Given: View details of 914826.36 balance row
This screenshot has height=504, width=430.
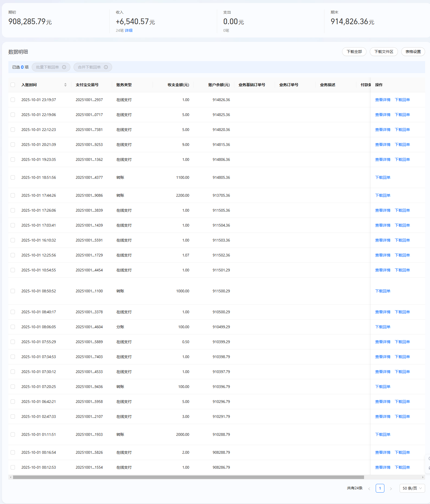Looking at the screenshot, I should click(382, 100).
